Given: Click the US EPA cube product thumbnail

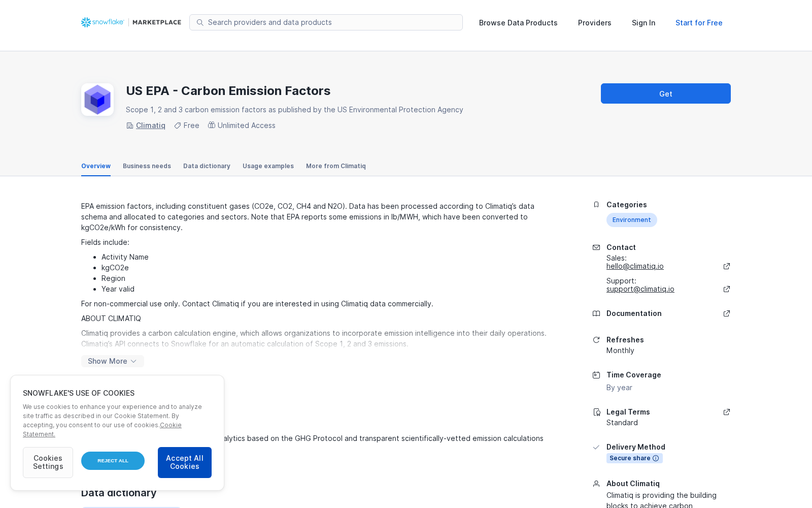Looking at the screenshot, I should (x=97, y=100).
